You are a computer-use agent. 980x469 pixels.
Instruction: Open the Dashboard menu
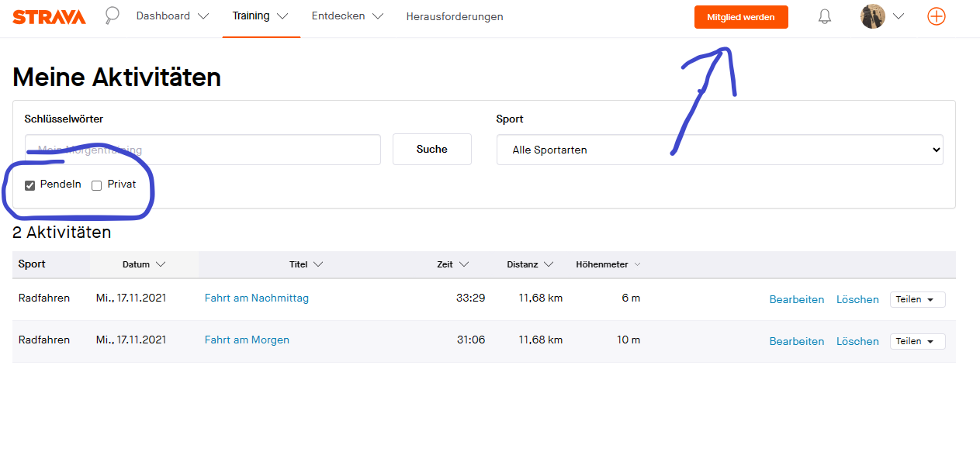coord(172,16)
